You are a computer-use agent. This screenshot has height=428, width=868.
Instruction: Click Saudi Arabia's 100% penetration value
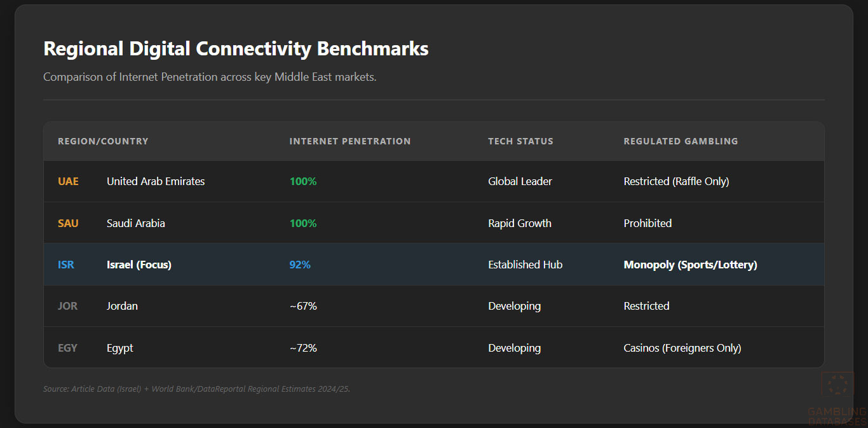coord(303,223)
